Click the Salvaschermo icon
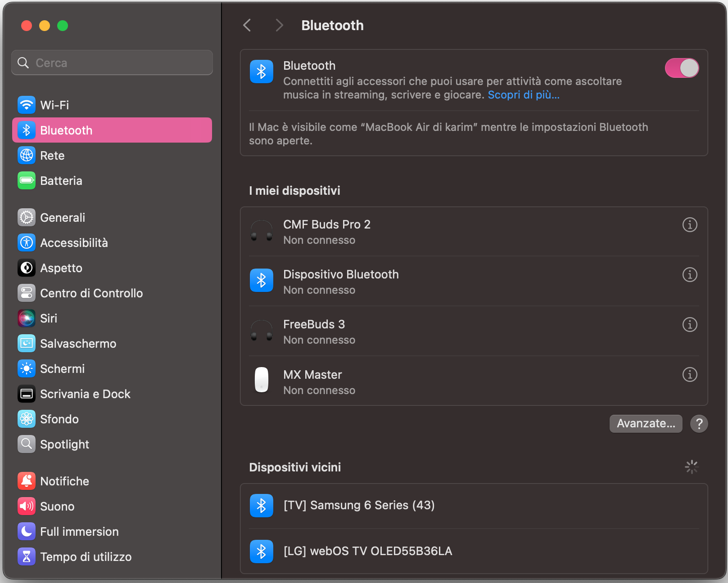Image resolution: width=728 pixels, height=583 pixels. 27,343
